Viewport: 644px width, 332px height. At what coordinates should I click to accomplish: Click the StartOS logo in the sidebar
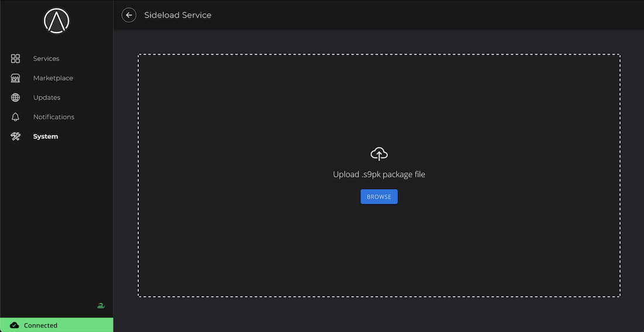(x=57, y=21)
